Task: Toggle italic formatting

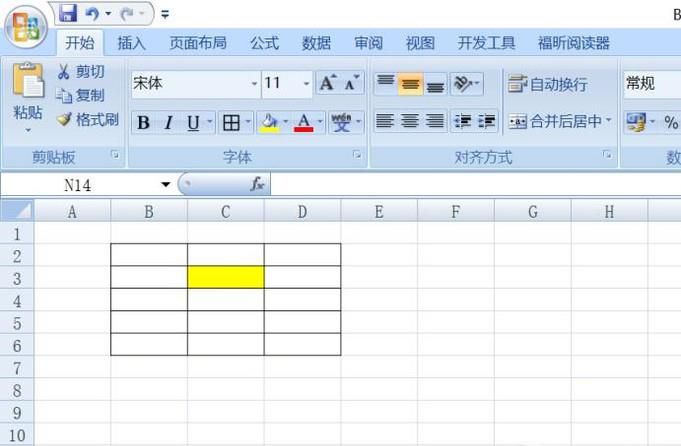Action: tap(169, 123)
